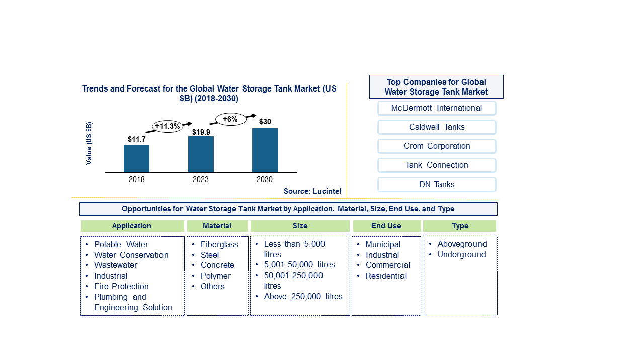Click the Application column header

(x=132, y=226)
